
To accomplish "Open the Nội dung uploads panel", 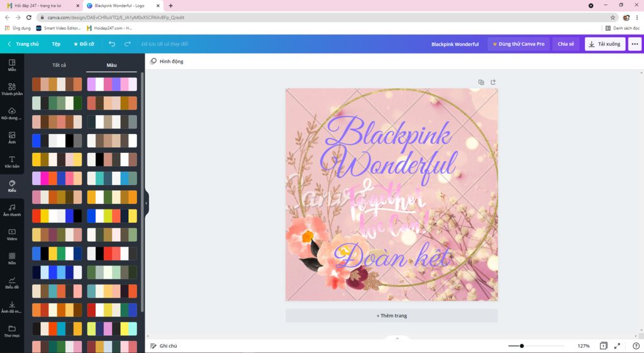I will tap(12, 113).
